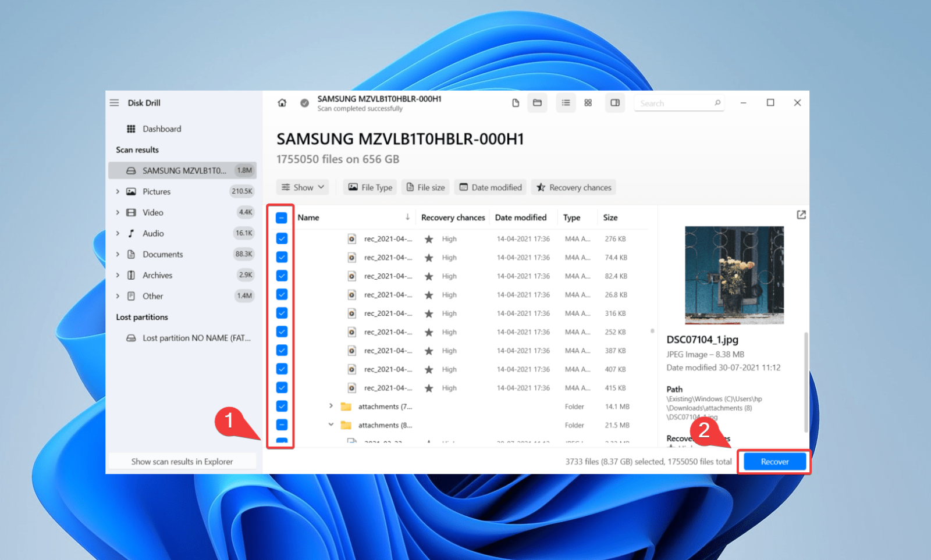This screenshot has height=560, width=931.
Task: Toggle the attachments (7) folder checkbox
Action: point(281,406)
